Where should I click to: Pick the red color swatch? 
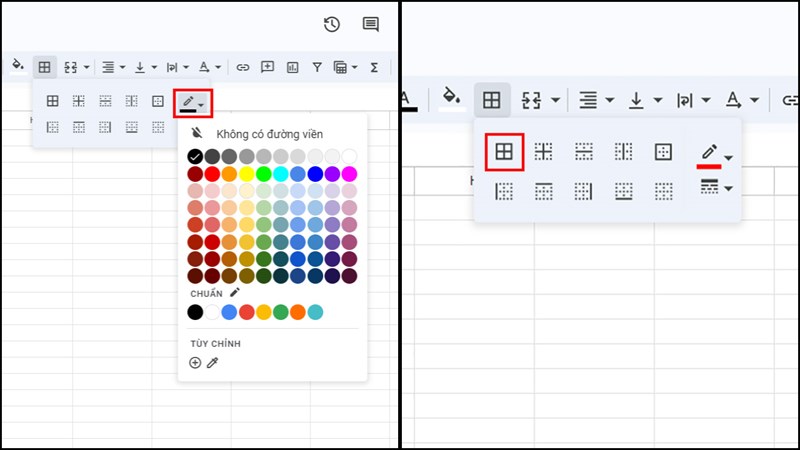click(x=212, y=174)
